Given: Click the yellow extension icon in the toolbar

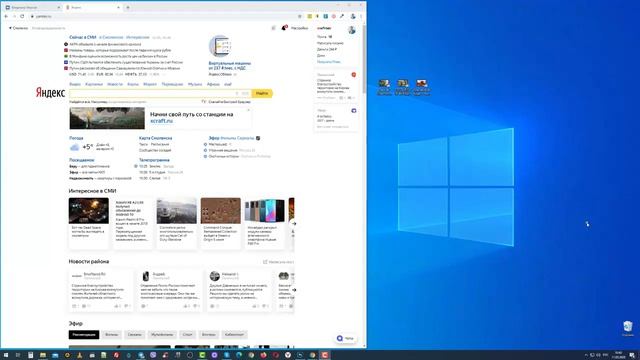Looking at the screenshot, I should 310,16.
